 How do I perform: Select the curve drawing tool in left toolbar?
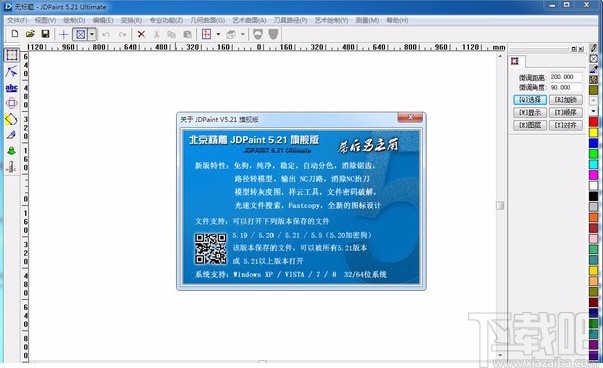(x=12, y=72)
